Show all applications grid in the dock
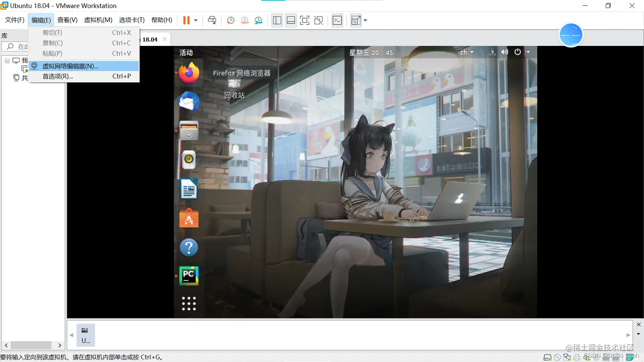 coord(189,304)
